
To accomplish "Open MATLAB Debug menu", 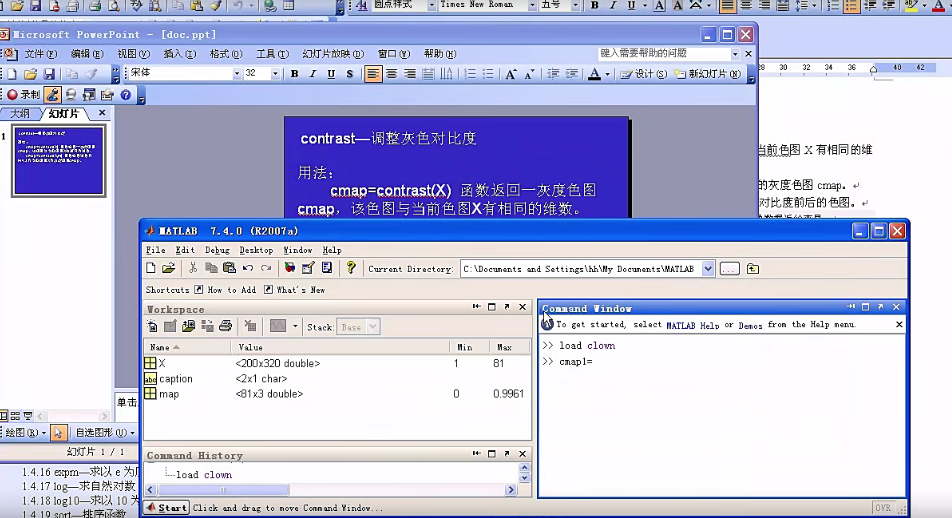I will coord(217,250).
